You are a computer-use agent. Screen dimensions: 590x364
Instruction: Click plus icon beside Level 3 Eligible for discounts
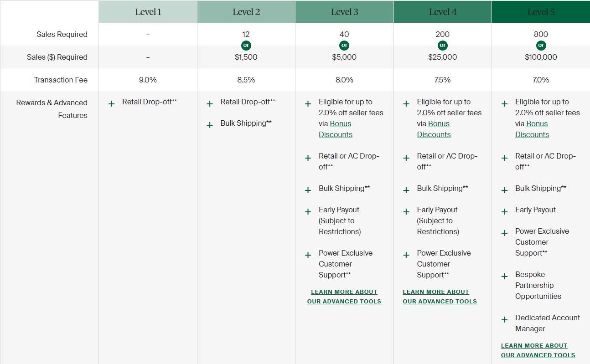[308, 104]
